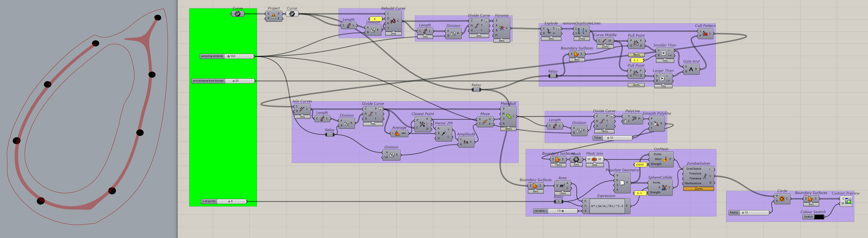Select the Populate Geometry component icon
Image resolution: width=868 pixels, height=238 pixels.
[622, 183]
